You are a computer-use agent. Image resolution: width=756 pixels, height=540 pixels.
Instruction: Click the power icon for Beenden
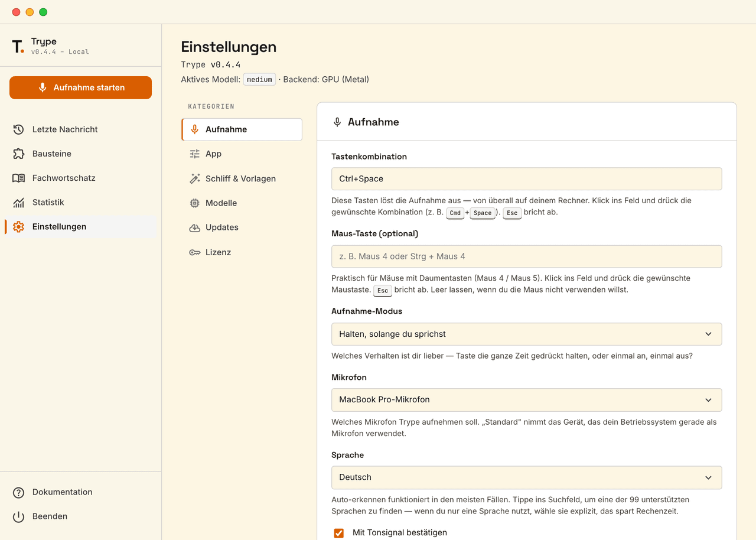(18, 516)
